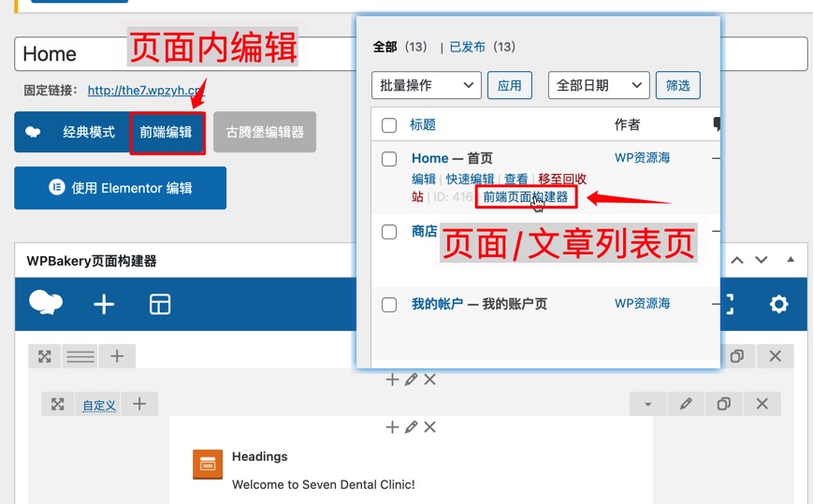Click 查看 row action under Home
The width and height of the screenshot is (813, 504).
click(515, 180)
